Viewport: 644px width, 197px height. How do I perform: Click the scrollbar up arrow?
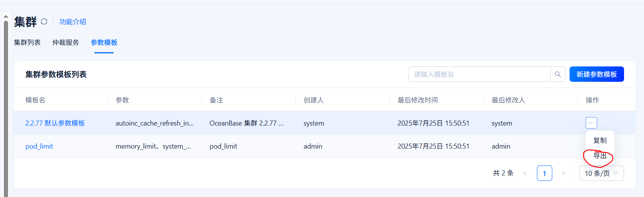coord(6,16)
